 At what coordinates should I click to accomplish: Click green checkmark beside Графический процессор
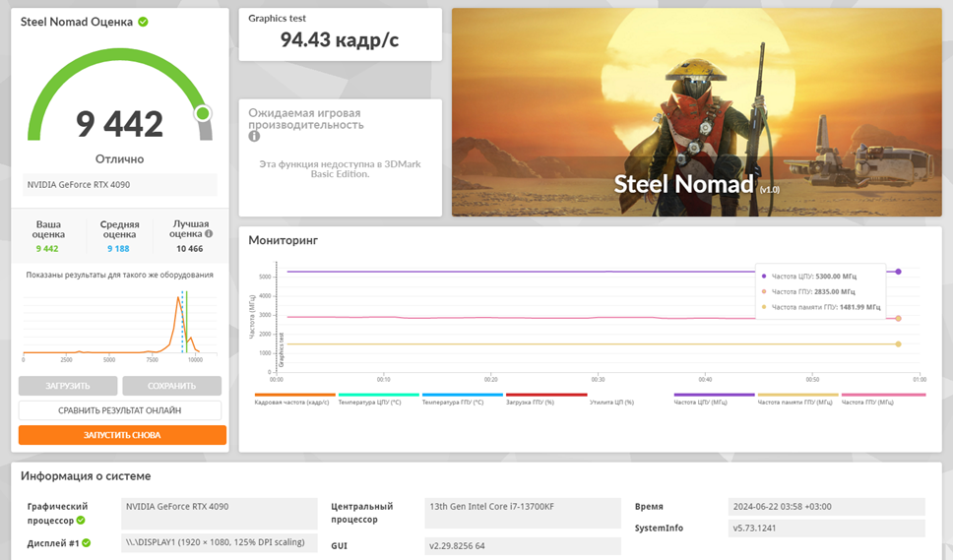pos(81,521)
